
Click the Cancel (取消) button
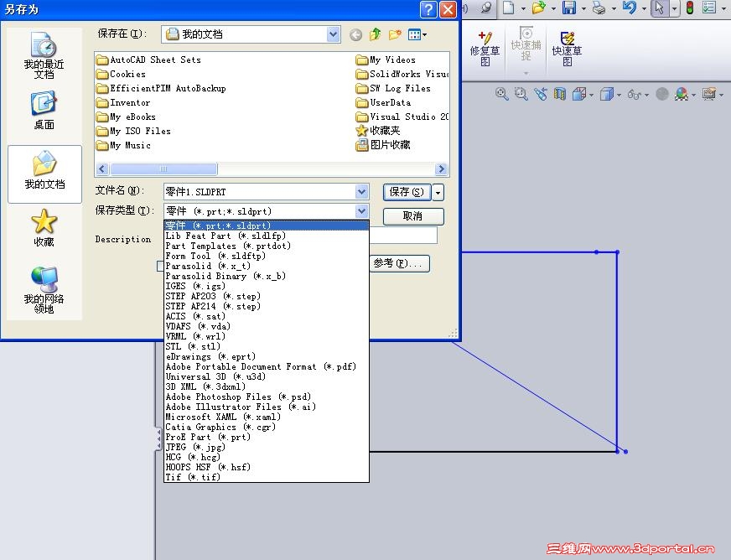(x=413, y=216)
